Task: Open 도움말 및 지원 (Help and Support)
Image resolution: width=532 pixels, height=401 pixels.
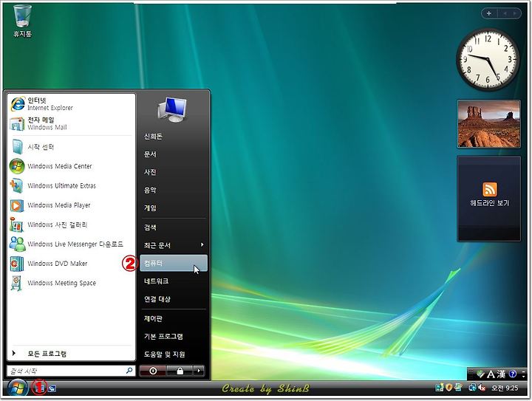Action: coord(174,354)
